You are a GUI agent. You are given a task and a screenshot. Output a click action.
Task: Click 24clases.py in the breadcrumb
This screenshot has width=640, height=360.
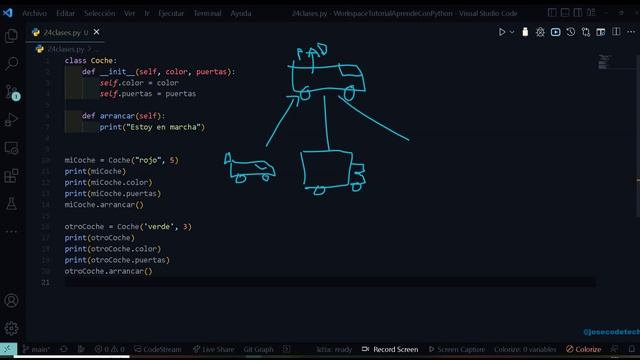coord(66,49)
